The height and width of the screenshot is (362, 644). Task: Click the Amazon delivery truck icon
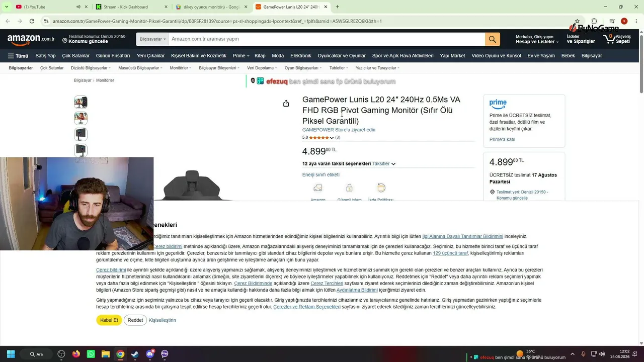317,188
